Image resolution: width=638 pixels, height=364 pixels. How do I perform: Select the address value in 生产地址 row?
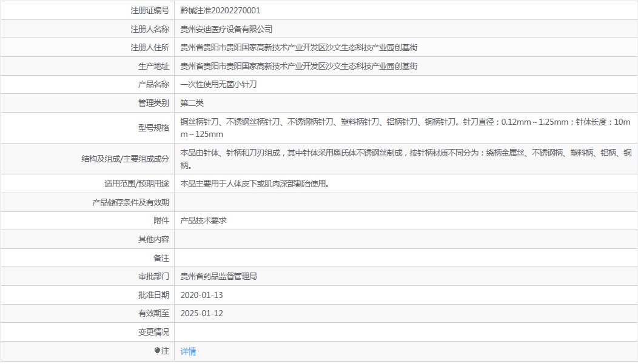[x=299, y=66]
